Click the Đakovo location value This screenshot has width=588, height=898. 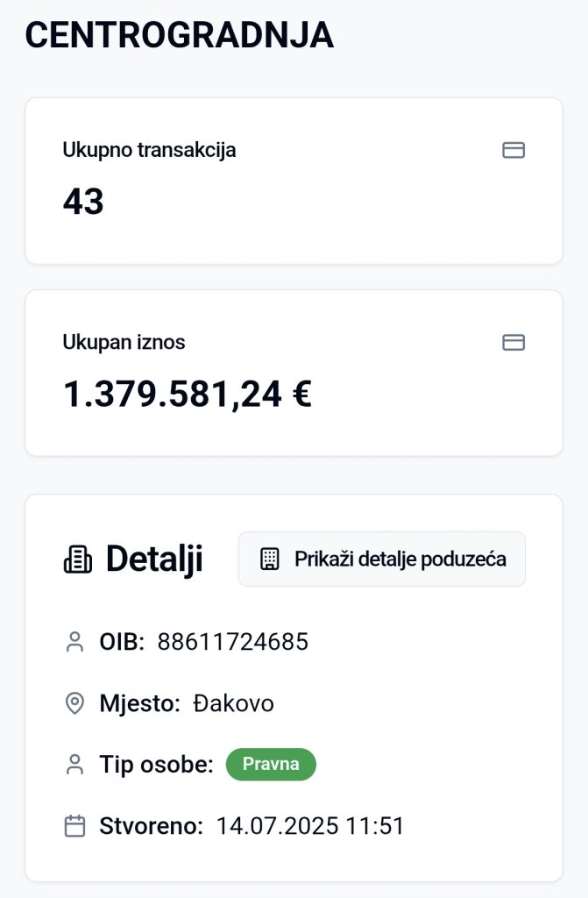tap(233, 703)
